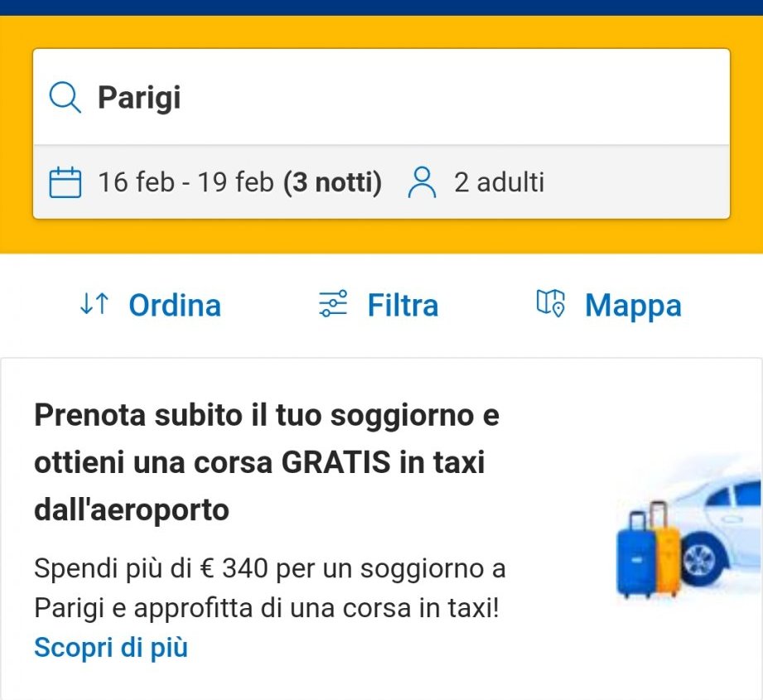Screen dimensions: 763x700
Task: Follow the Scopri di più link
Action: click(111, 647)
